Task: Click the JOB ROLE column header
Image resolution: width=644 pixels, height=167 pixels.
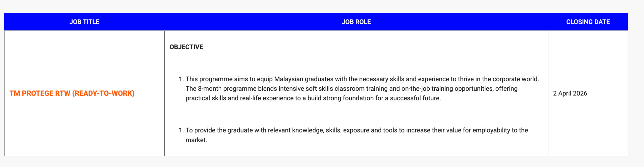Action: point(356,22)
